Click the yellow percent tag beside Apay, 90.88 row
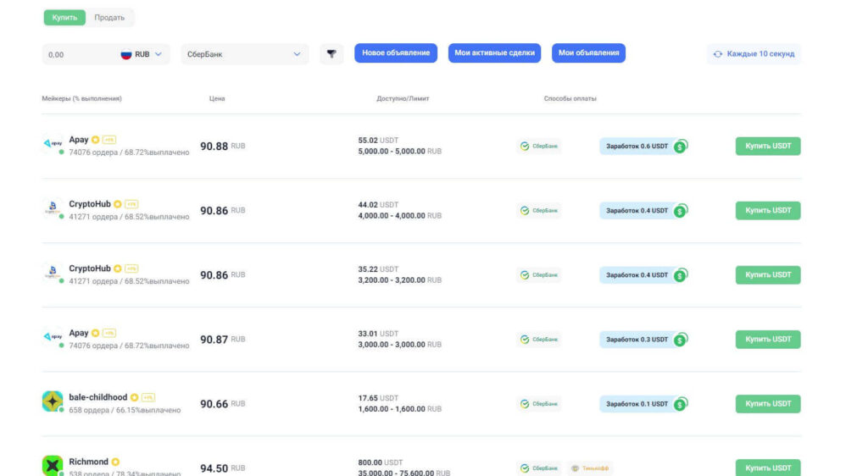Viewport: 868px width, 476px height. point(109,140)
